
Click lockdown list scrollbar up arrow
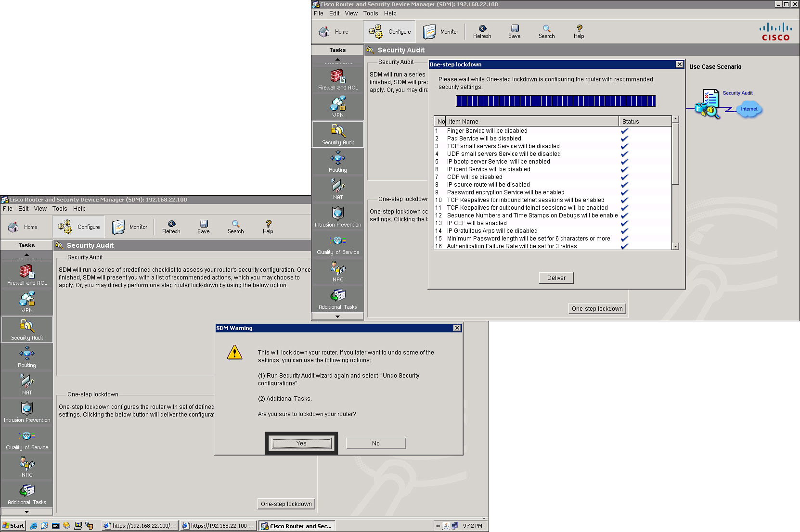675,119
